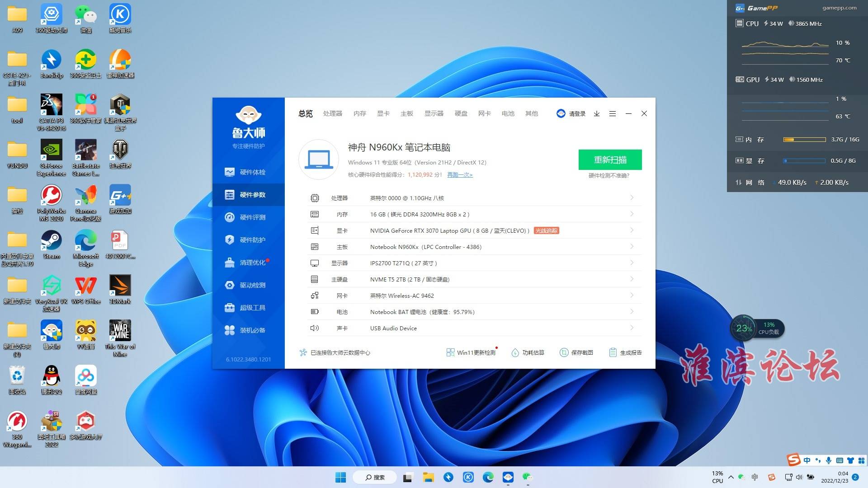
Task: Expand the 显卡 RTX 3070 row chevron
Action: point(632,230)
